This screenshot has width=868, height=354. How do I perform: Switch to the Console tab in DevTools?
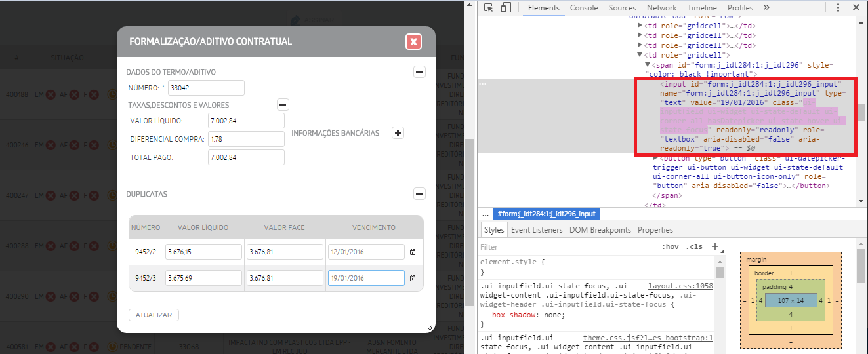[584, 8]
